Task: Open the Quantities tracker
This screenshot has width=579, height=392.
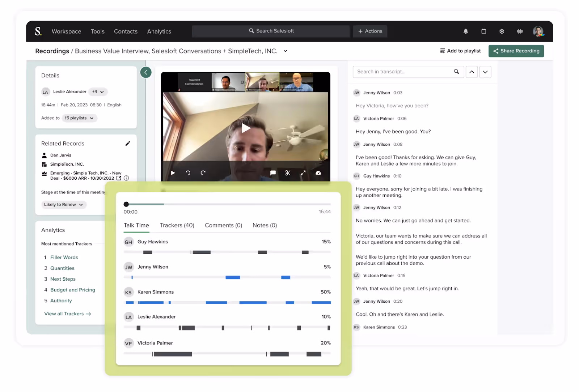Action: click(x=62, y=268)
